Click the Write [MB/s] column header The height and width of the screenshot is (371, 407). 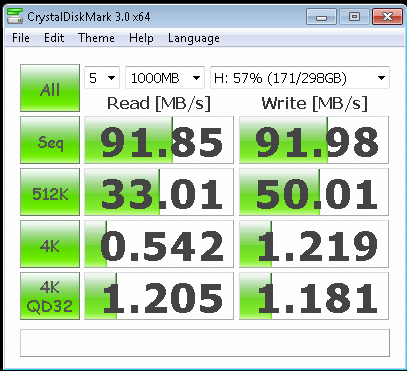click(315, 103)
